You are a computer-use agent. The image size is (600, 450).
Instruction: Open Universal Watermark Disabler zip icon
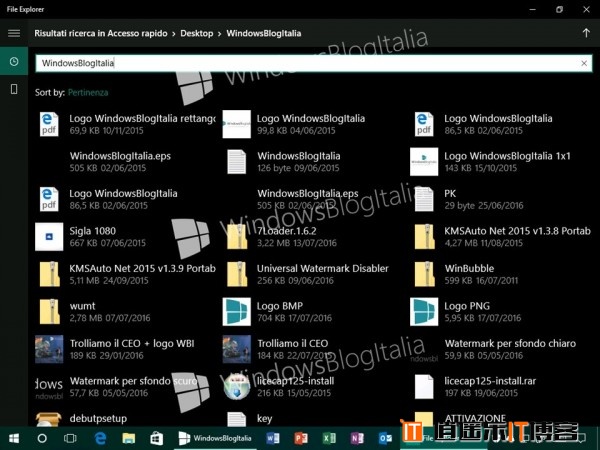pyautogui.click(x=237, y=274)
